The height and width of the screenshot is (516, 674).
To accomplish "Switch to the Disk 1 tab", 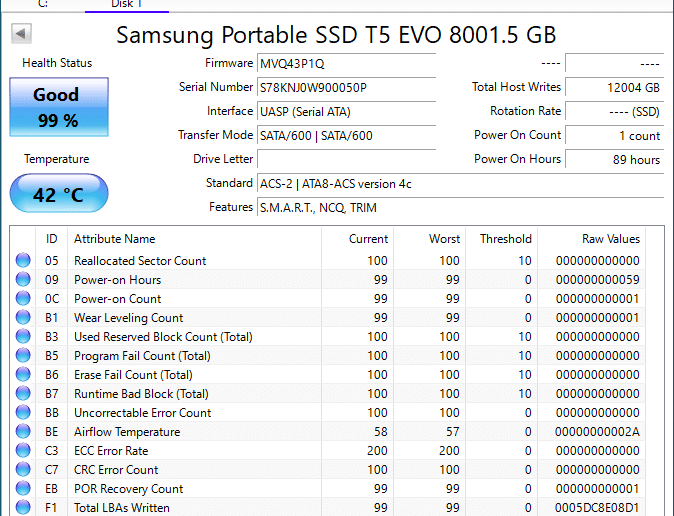I will pos(126,5).
